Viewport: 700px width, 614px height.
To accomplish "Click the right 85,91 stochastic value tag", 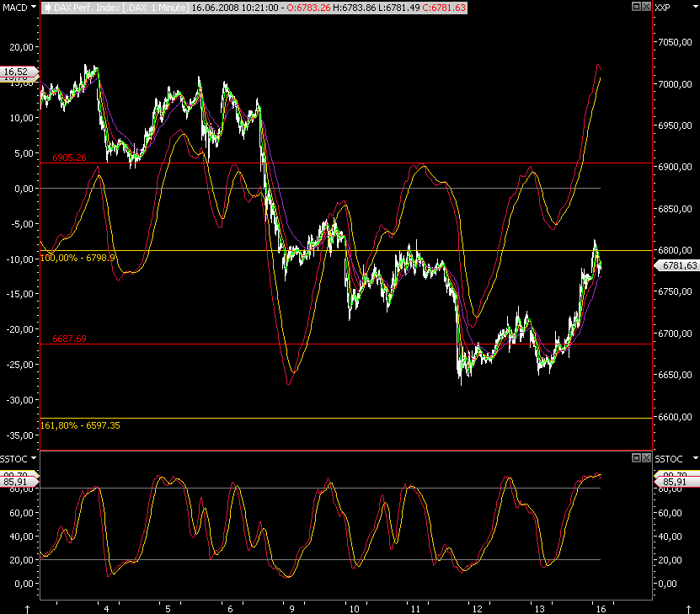I will [x=676, y=482].
